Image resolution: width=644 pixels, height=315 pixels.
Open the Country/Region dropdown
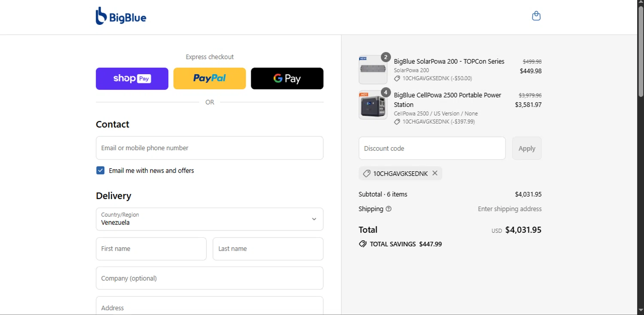point(210,219)
